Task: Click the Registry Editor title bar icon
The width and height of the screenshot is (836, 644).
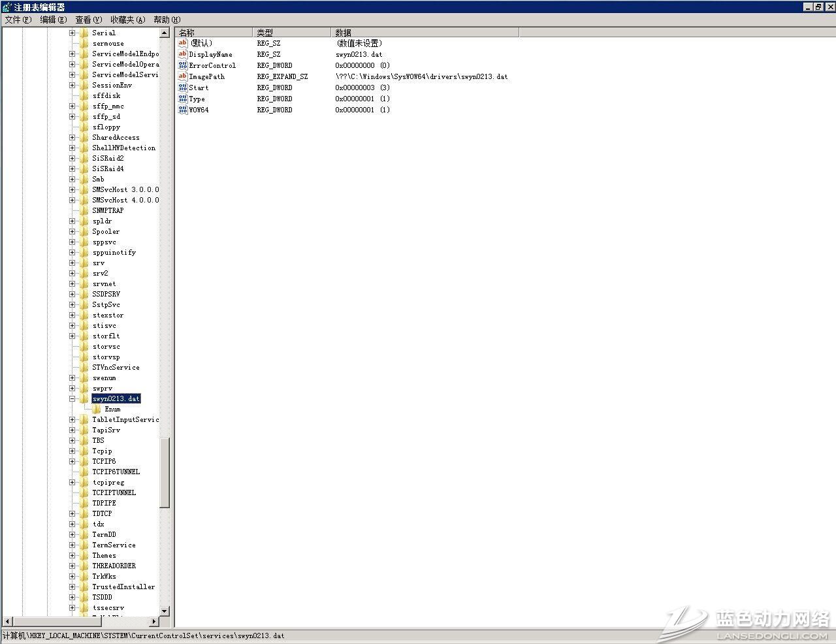Action: coord(7,7)
